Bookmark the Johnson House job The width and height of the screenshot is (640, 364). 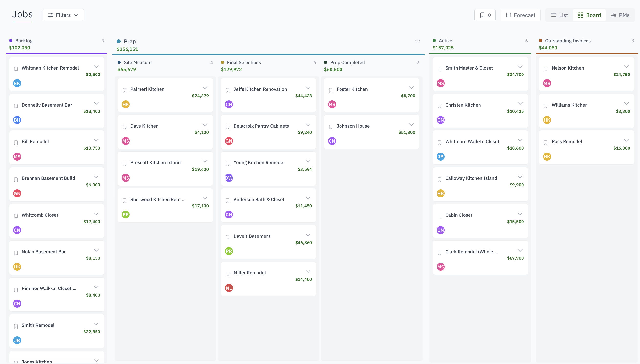pyautogui.click(x=331, y=127)
